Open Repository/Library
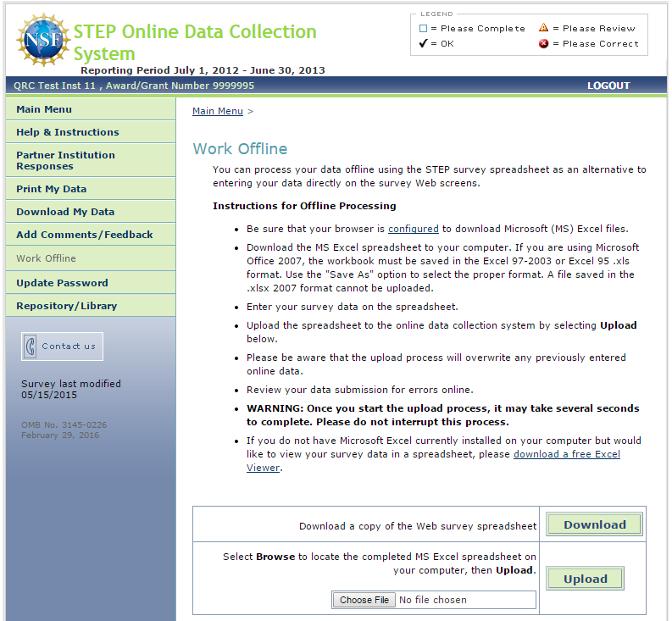 tap(91, 306)
